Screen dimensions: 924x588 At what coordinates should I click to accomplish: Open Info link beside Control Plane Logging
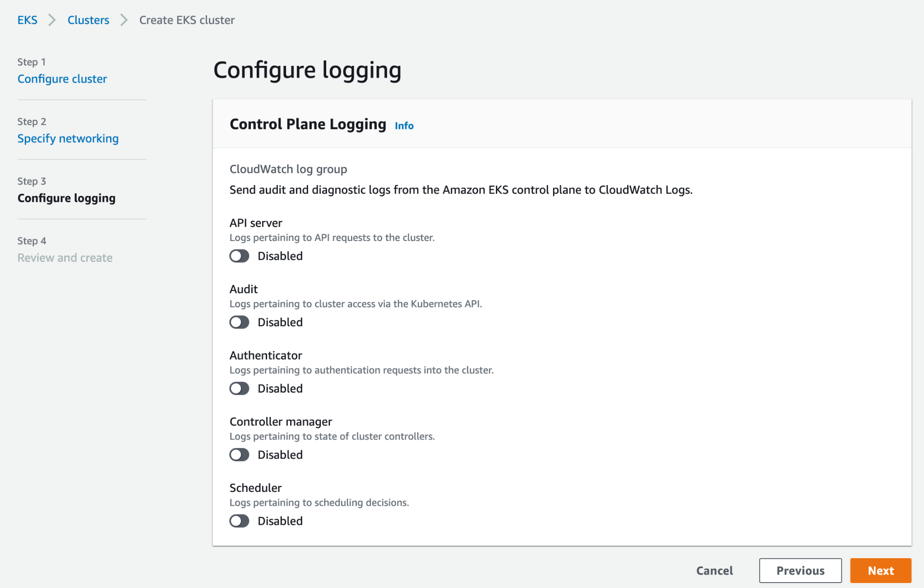click(404, 126)
